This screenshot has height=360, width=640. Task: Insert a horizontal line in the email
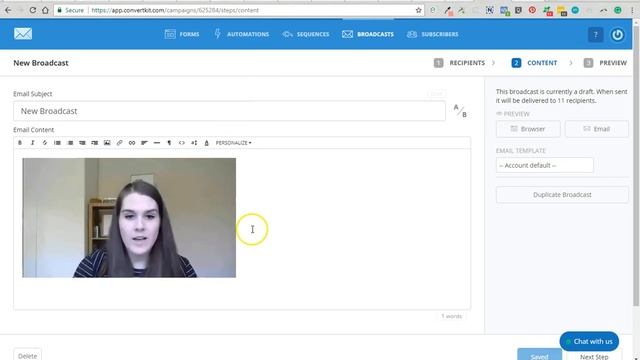pyautogui.click(x=157, y=143)
